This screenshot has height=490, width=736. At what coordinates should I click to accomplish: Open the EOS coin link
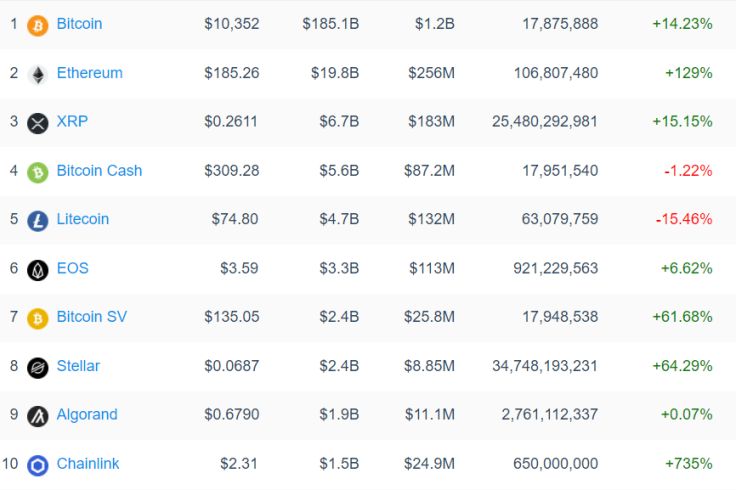[73, 268]
